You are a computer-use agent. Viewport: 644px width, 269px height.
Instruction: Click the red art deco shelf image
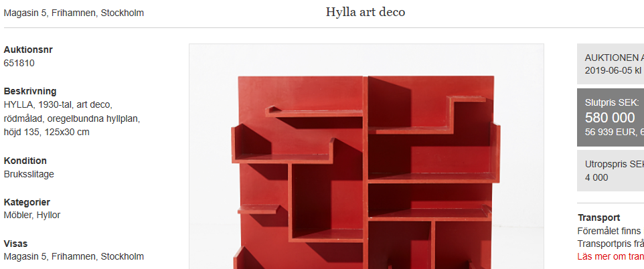point(366,157)
